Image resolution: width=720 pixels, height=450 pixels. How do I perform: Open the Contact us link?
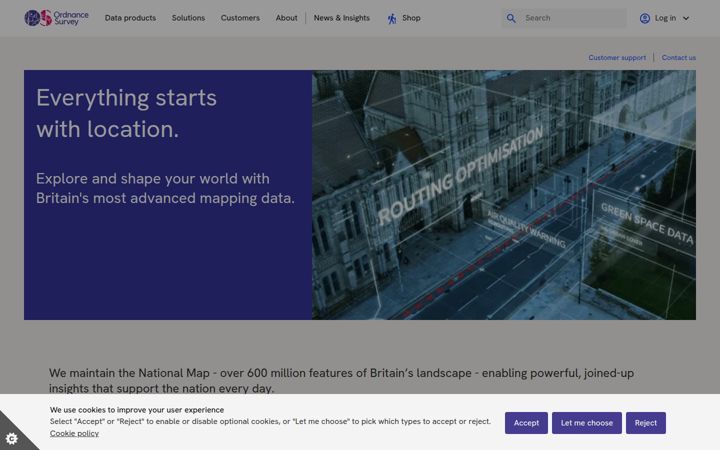coord(679,57)
